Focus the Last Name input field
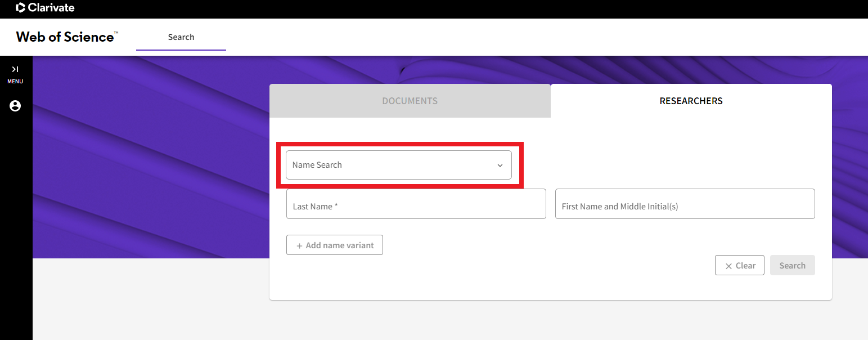The image size is (868, 340). tap(416, 204)
